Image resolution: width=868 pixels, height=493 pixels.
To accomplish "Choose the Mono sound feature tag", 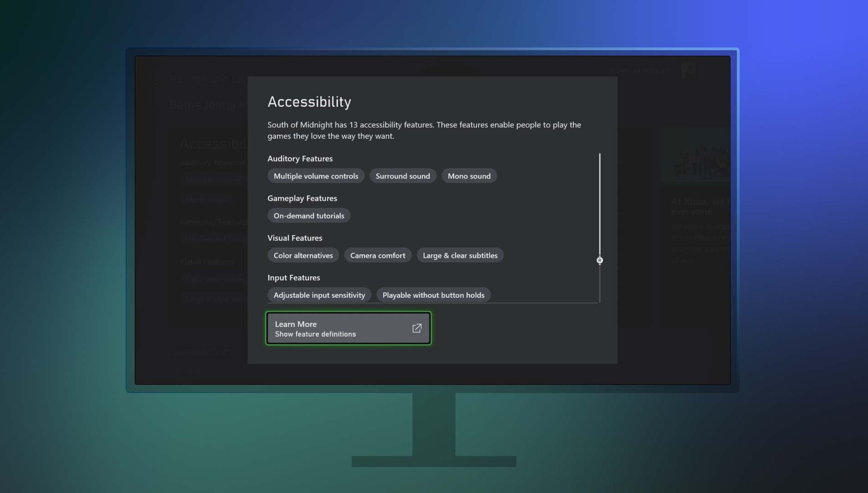I will coord(469,176).
